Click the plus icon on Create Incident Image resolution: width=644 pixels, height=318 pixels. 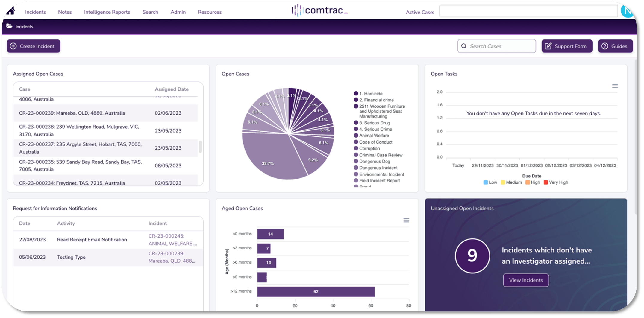(13, 46)
